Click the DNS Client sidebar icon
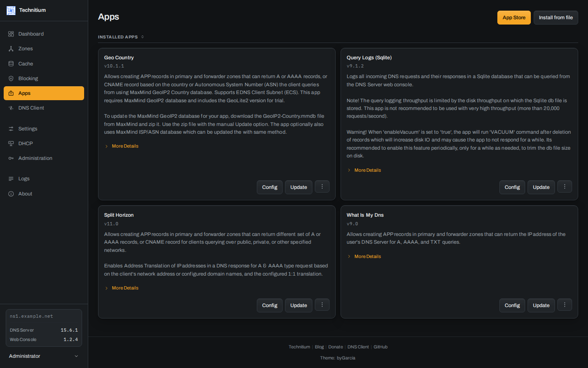588x368 pixels. coord(11,108)
